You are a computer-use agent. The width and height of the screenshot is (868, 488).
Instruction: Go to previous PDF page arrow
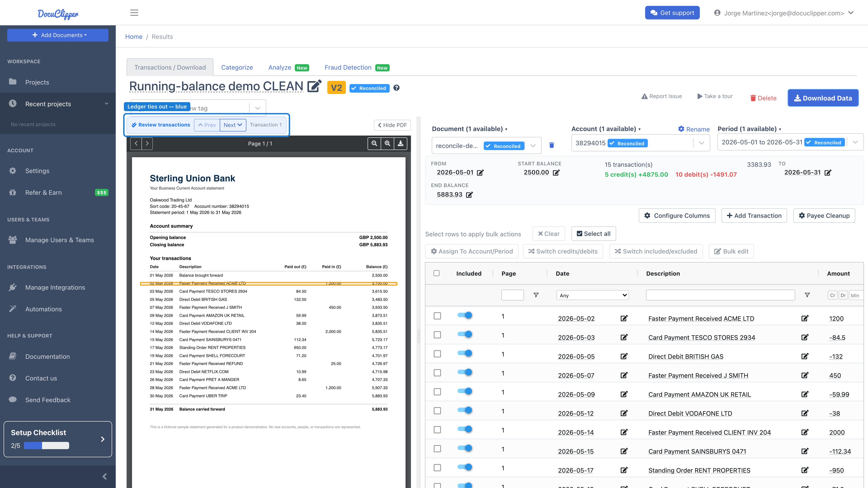pyautogui.click(x=136, y=143)
